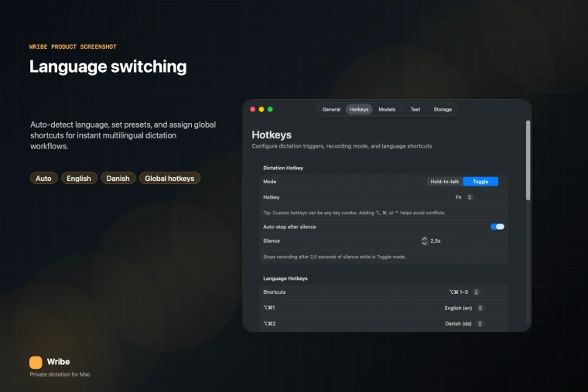The width and height of the screenshot is (588, 392).
Task: Click the green zoom window button
Action: [270, 110]
